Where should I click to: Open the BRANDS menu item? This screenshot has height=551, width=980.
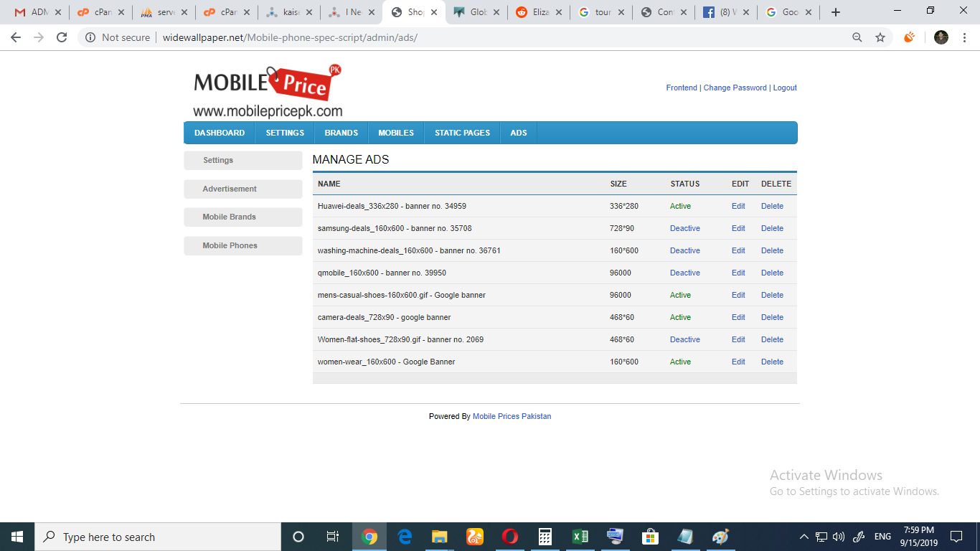(x=341, y=133)
